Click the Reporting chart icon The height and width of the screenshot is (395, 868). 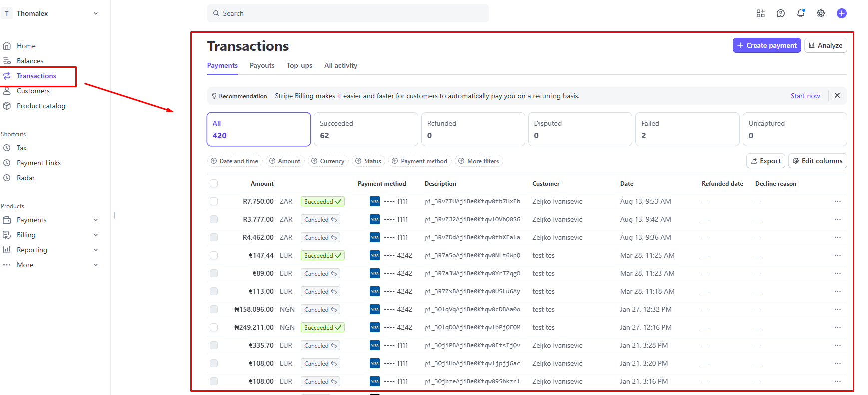point(7,250)
